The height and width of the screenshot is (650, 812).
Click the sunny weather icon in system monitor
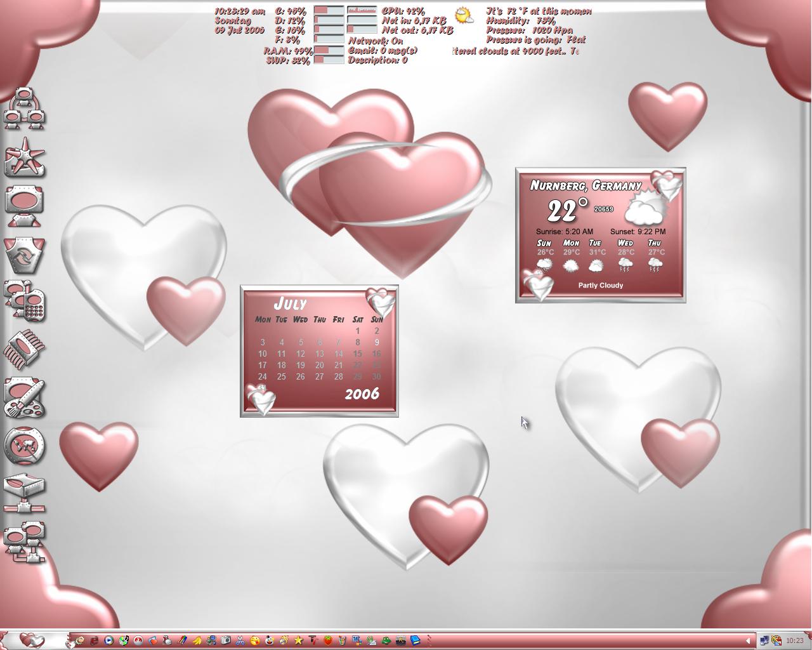click(x=464, y=16)
